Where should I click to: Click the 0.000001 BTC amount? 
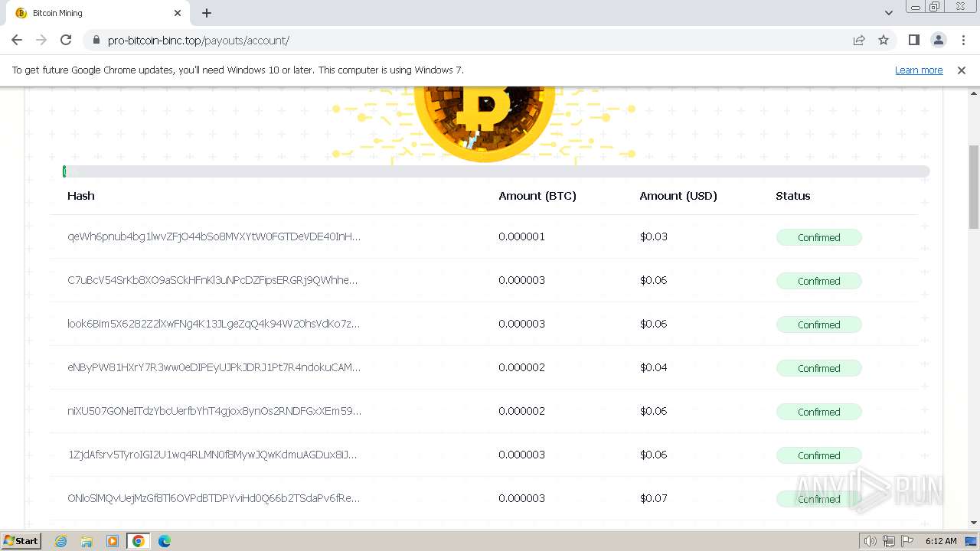point(521,236)
